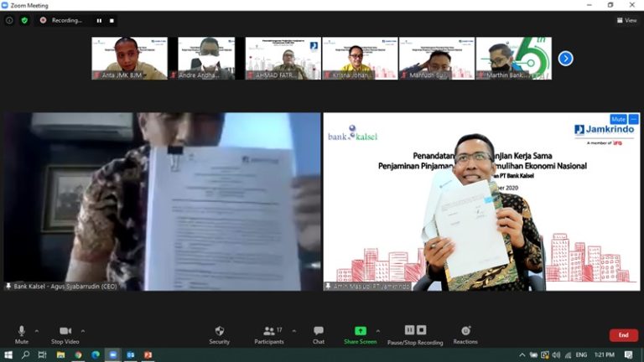Stop my video camera

click(65, 335)
